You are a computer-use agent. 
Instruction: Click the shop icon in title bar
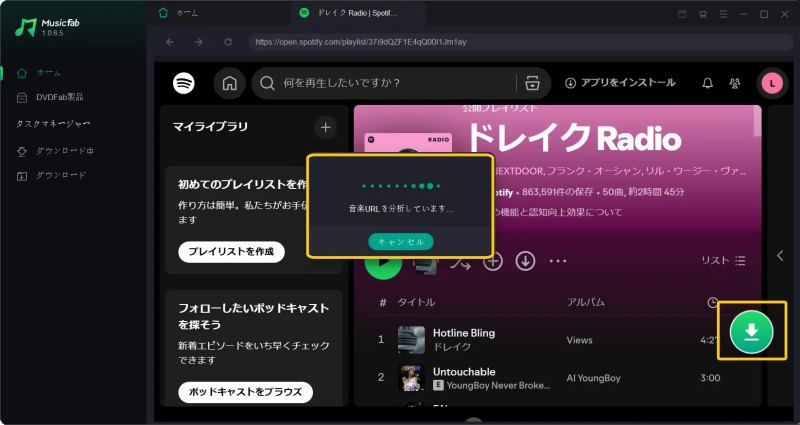pyautogui.click(x=703, y=14)
